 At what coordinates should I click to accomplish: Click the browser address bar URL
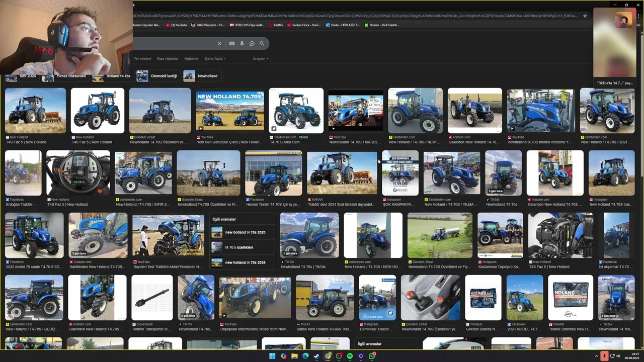355,16
